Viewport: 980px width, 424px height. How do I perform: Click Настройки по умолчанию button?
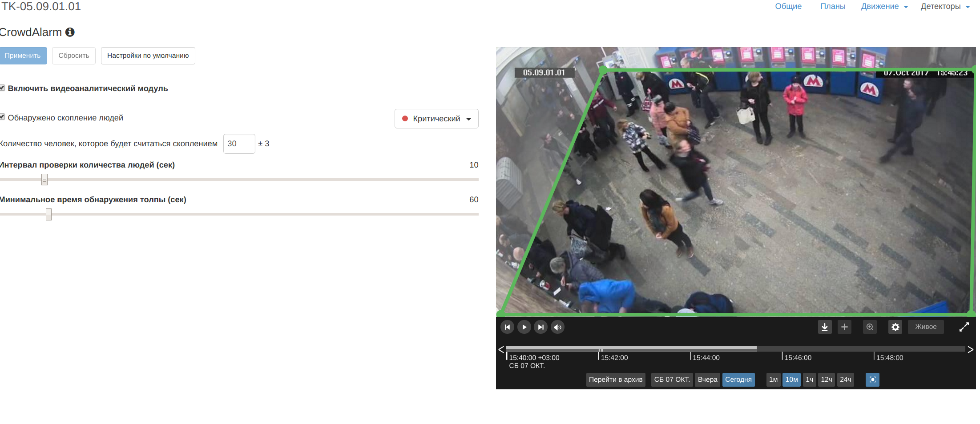pyautogui.click(x=148, y=56)
